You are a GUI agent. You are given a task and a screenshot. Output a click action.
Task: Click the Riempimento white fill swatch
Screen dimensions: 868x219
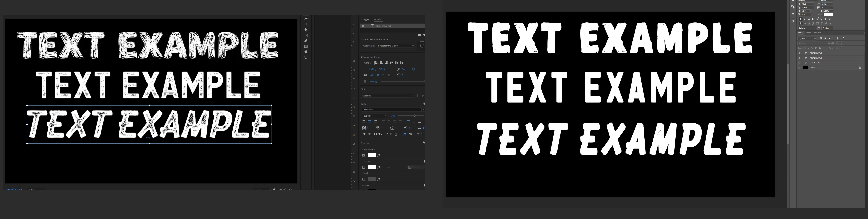tap(372, 155)
